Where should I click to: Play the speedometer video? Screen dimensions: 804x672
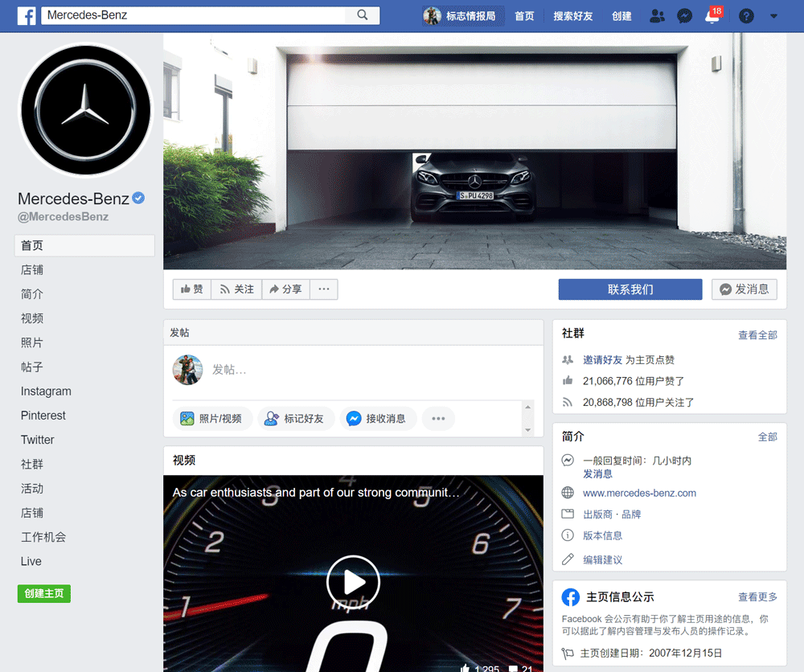point(353,582)
